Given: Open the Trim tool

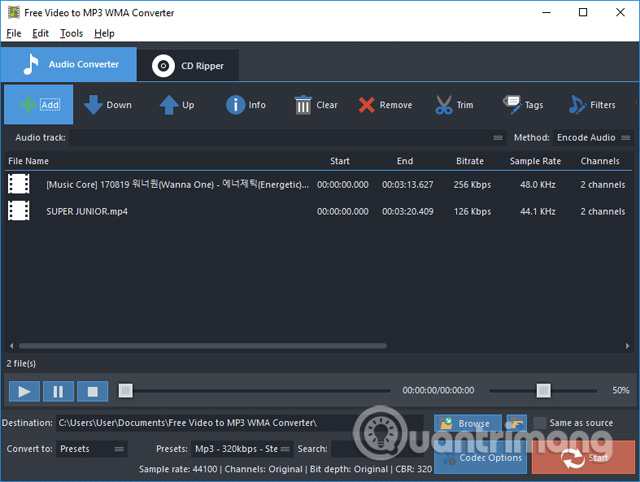Looking at the screenshot, I should coord(454,105).
